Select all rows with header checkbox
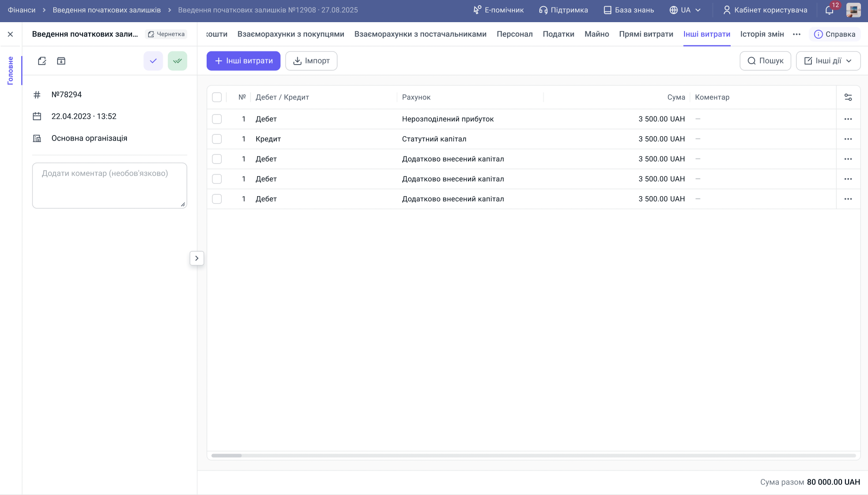The image size is (868, 495). (x=217, y=97)
